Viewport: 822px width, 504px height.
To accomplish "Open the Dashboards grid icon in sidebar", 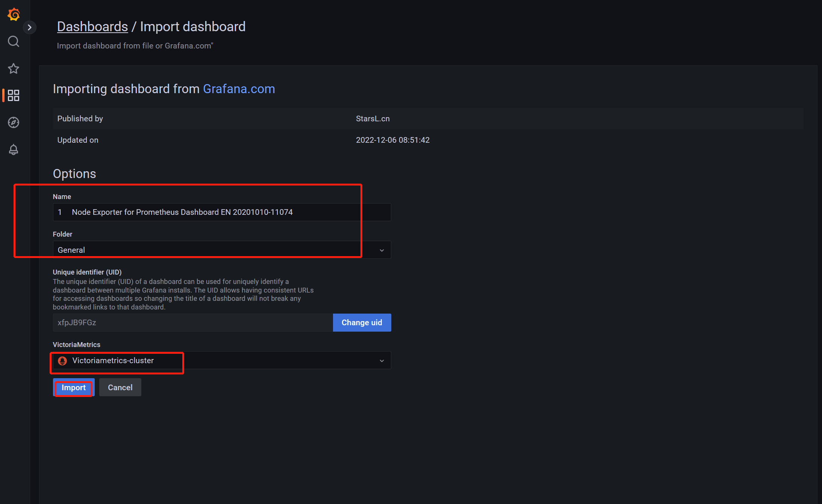I will tap(14, 95).
